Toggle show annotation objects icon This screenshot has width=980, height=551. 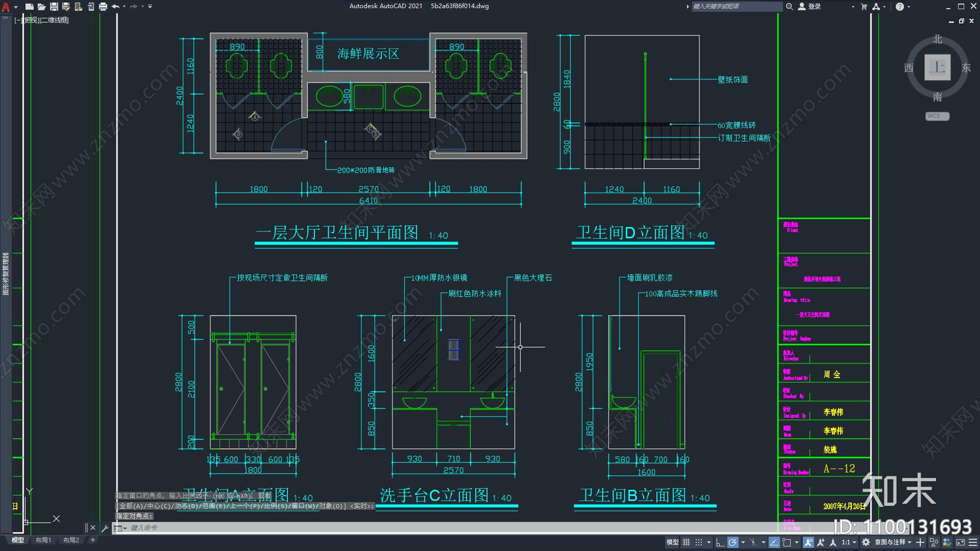click(x=809, y=542)
